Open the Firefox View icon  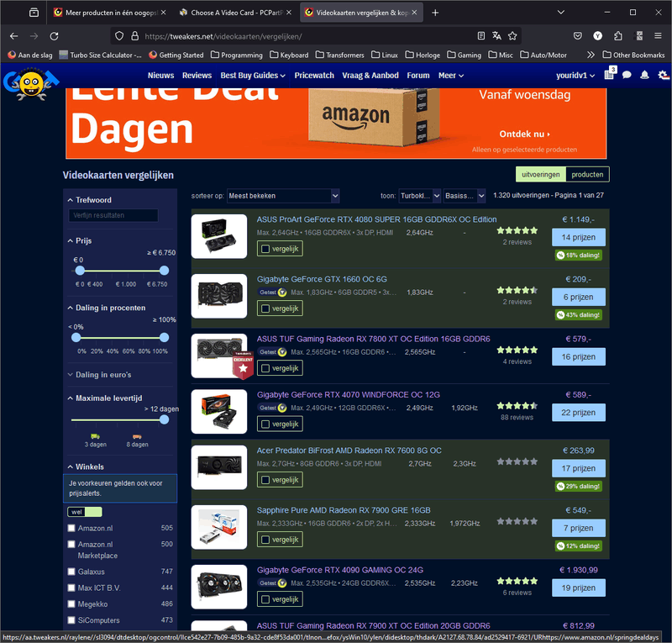tap(34, 13)
